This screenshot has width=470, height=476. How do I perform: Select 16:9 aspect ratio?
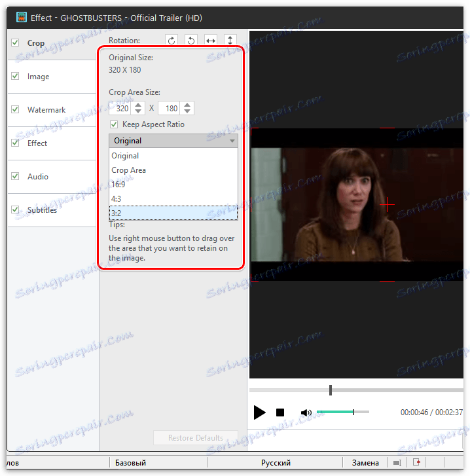[x=173, y=184]
